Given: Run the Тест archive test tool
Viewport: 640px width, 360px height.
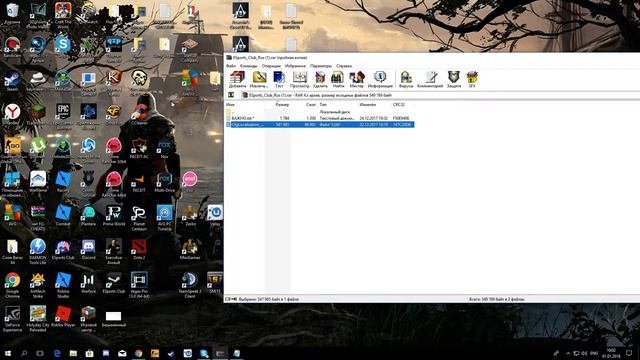Looking at the screenshot, I should coord(279,79).
